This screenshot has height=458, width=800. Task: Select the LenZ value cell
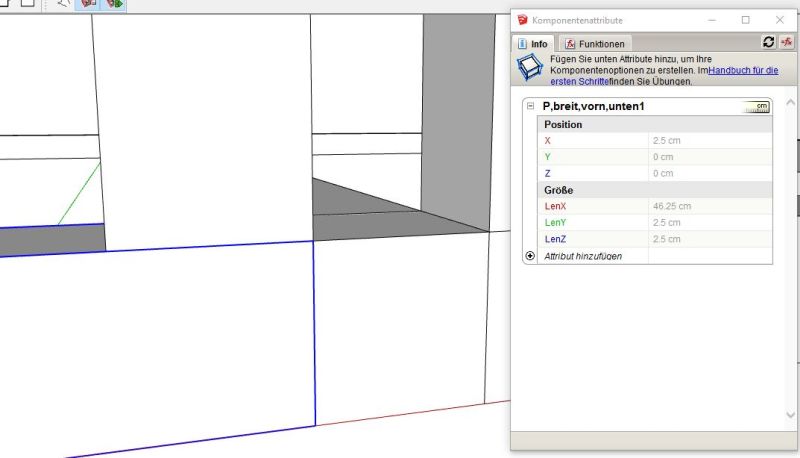tap(708, 239)
